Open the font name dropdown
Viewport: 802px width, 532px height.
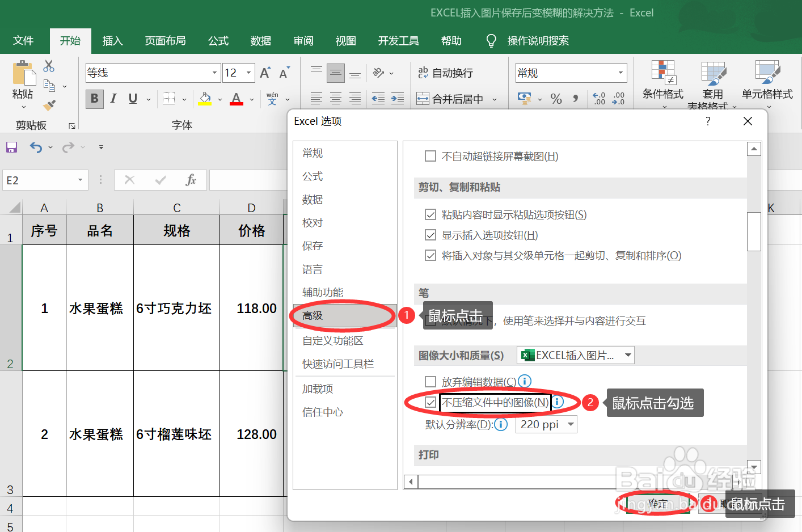click(x=214, y=73)
